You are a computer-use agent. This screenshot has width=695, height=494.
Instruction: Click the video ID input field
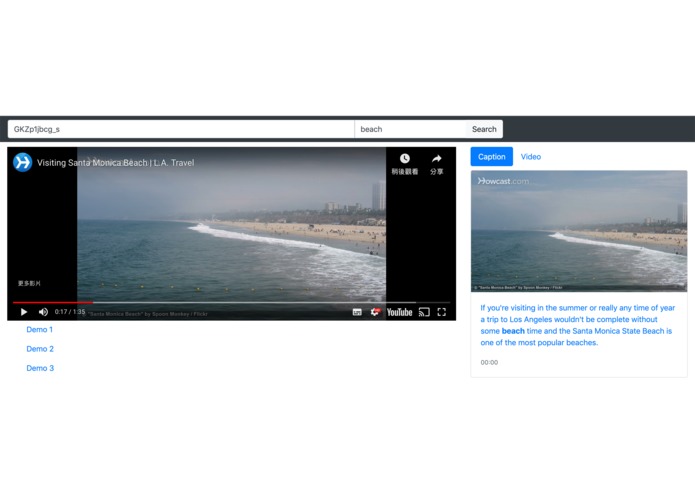181,129
